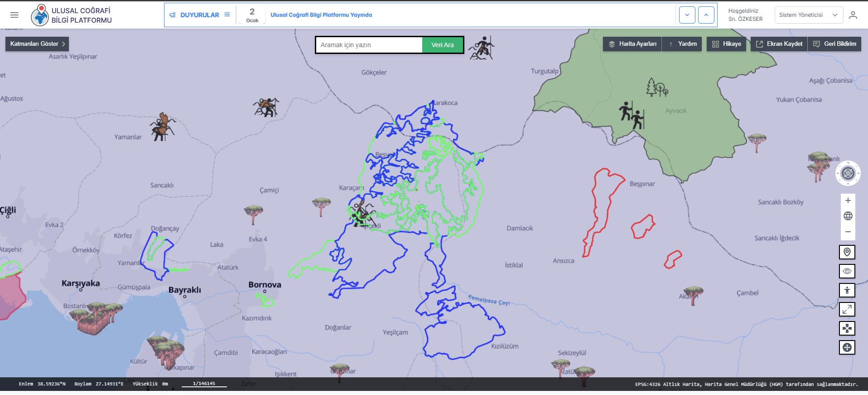The height and width of the screenshot is (395, 868).
Task: Expand the Katmanları Göster layers panel
Action: coord(37,44)
